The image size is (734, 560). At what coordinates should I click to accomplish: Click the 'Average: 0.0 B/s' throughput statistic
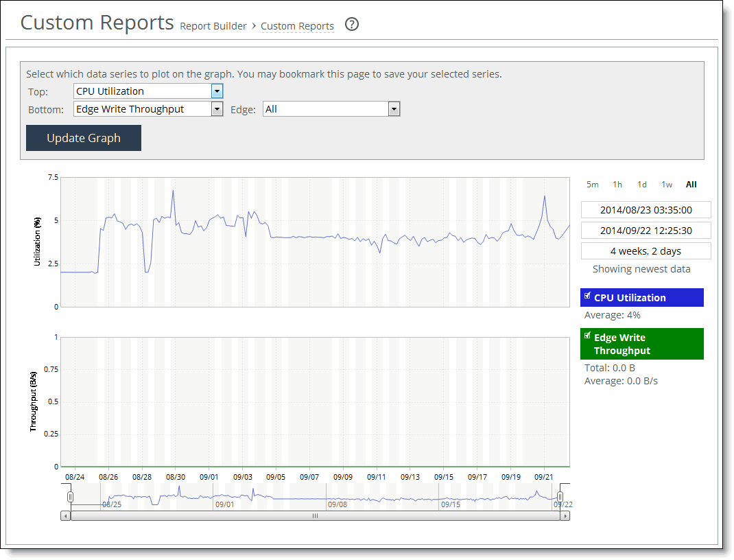coord(621,381)
